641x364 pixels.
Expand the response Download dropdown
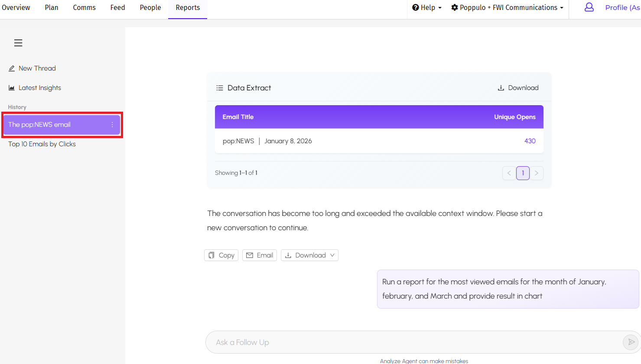[x=309, y=255]
